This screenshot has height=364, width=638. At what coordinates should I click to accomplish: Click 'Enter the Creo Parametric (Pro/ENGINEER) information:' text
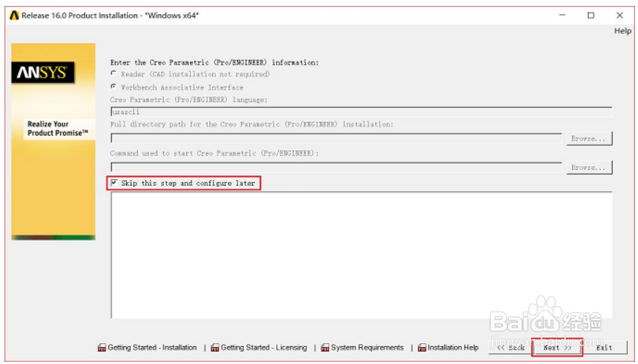[214, 62]
